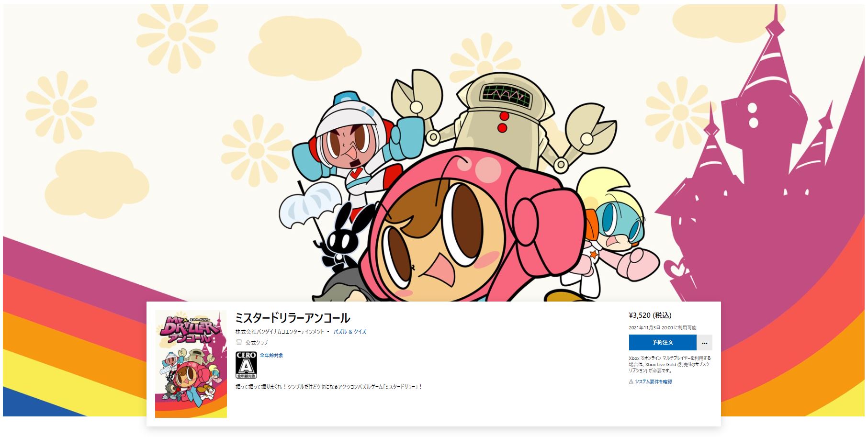Click the 全年齢対象 rating link
Image resolution: width=868 pixels, height=437 pixels.
coord(271,356)
